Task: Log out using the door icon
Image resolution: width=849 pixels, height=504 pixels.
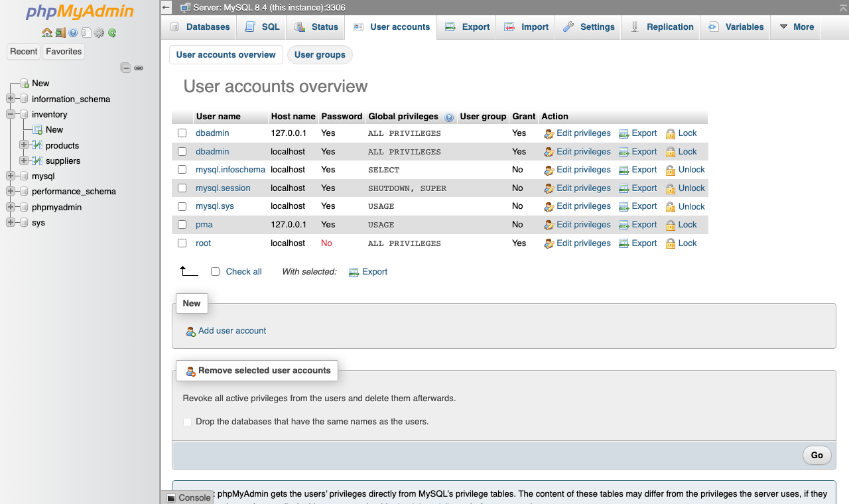Action: (60, 32)
